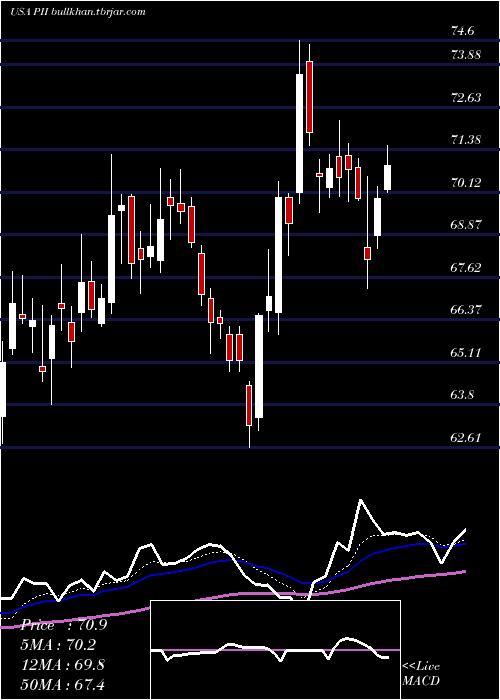Click the 65.11 price axis label
Image resolution: width=500 pixels, height=700 pixels.
coord(466,353)
